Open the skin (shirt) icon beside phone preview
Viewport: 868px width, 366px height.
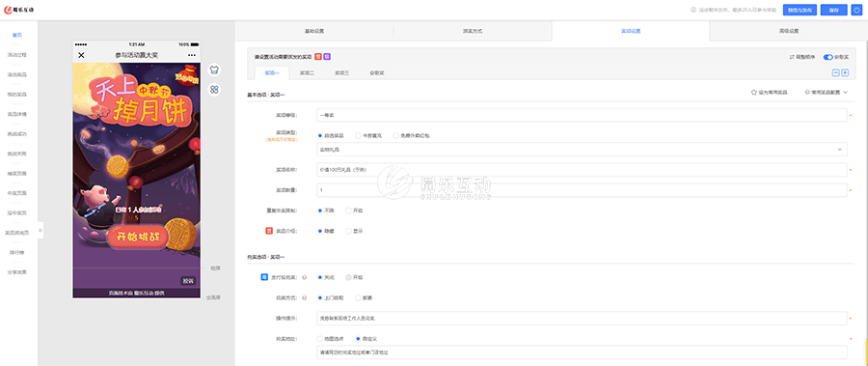(x=215, y=70)
